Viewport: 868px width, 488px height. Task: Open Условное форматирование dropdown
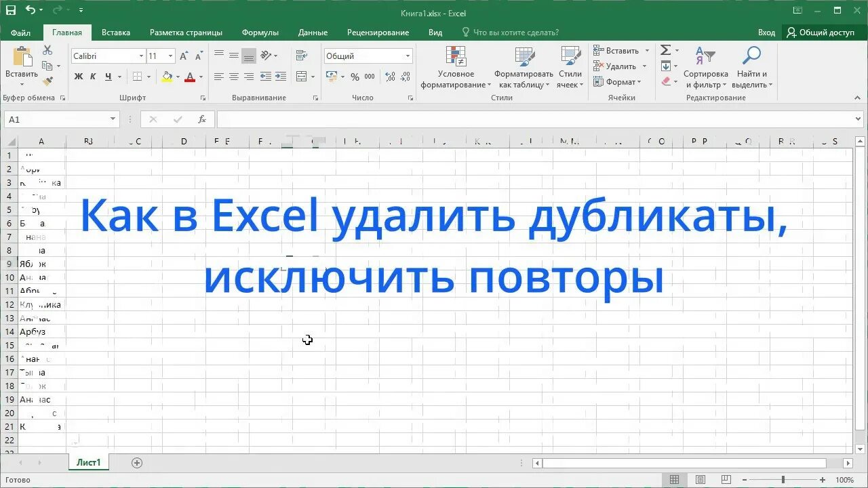pos(456,68)
